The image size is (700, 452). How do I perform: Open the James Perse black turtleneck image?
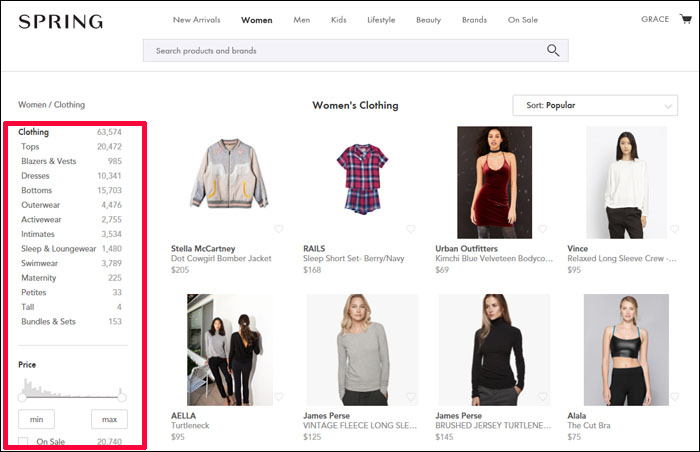495,350
